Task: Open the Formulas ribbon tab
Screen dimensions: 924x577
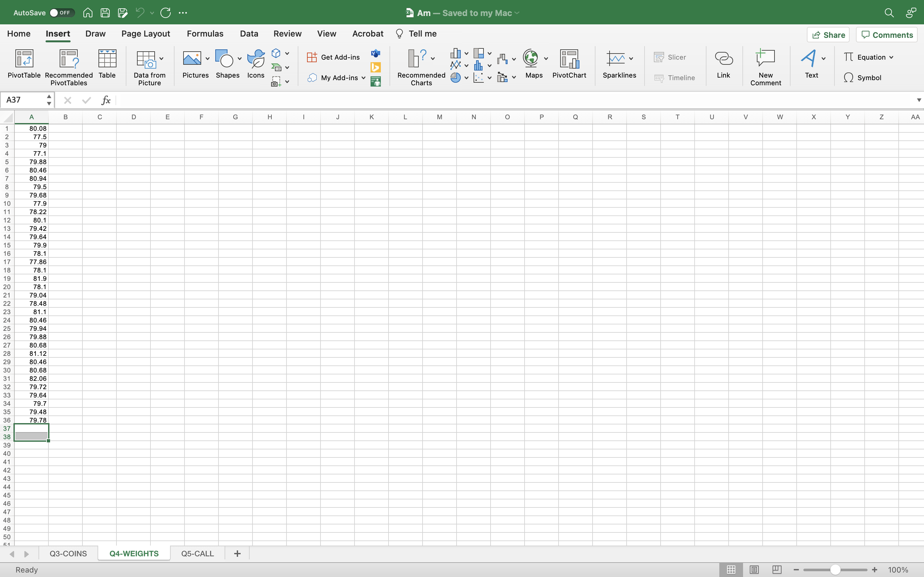Action: 205,34
